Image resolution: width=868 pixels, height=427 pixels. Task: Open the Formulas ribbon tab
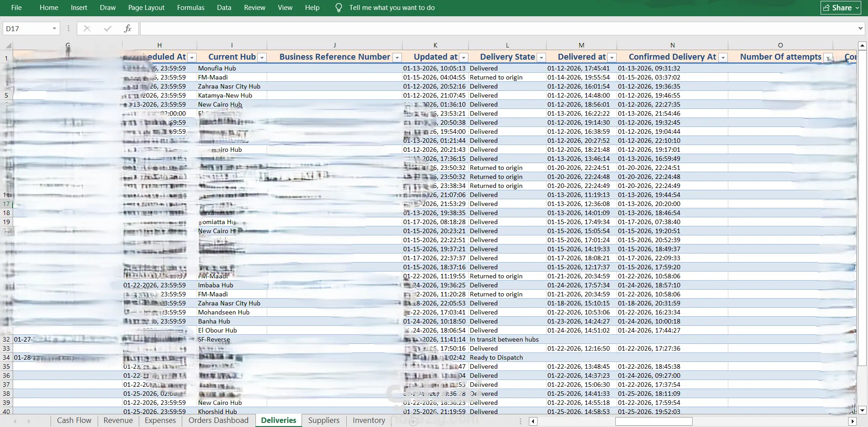coord(190,8)
